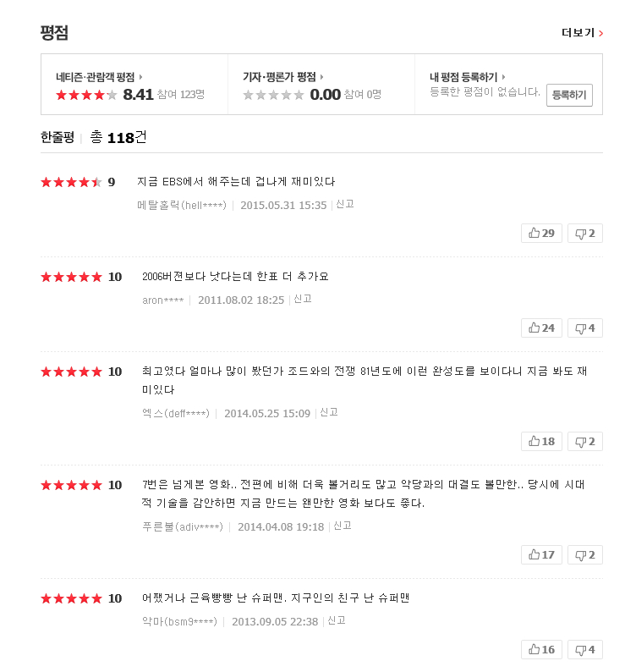
Task: Dislike the deff**** review from 2014.05.25
Action: click(x=585, y=442)
